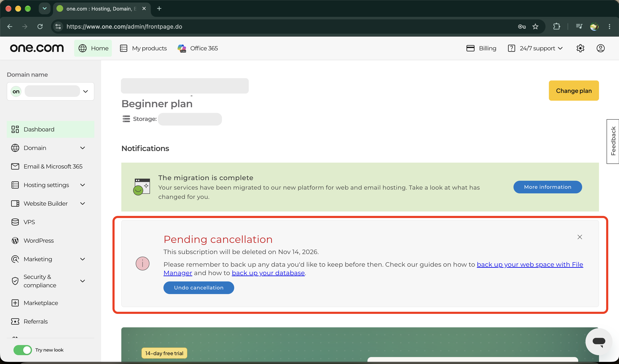This screenshot has width=619, height=364.
Task: Open the chat support bubble
Action: click(599, 341)
